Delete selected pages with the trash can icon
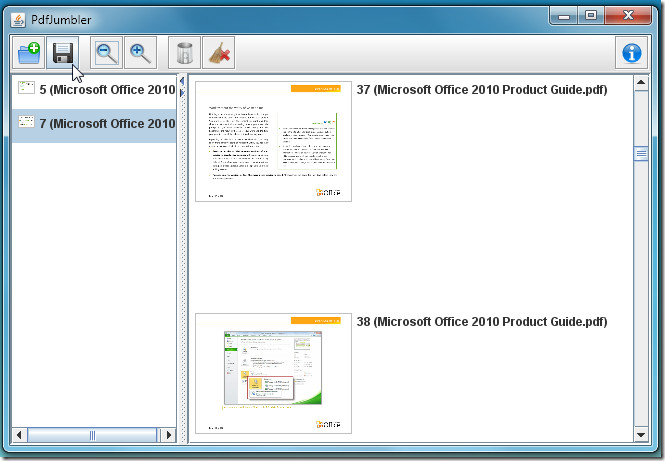The image size is (665, 461). point(184,53)
